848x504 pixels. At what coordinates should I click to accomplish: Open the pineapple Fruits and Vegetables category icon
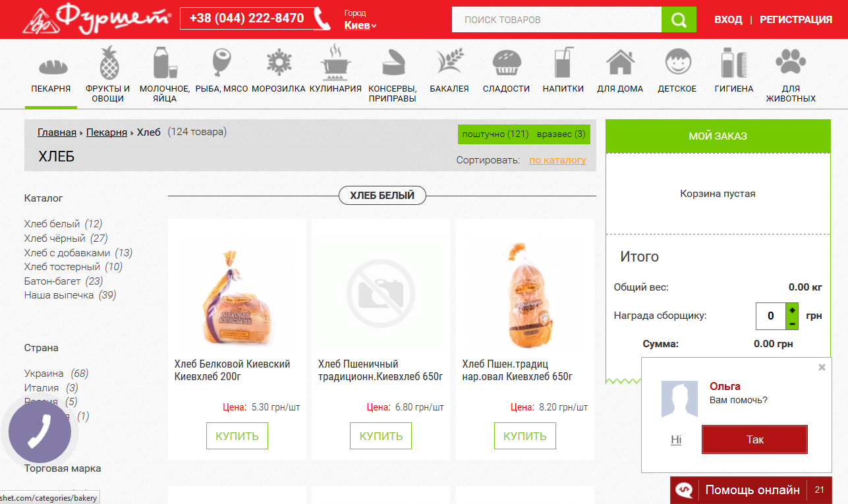pyautogui.click(x=109, y=63)
